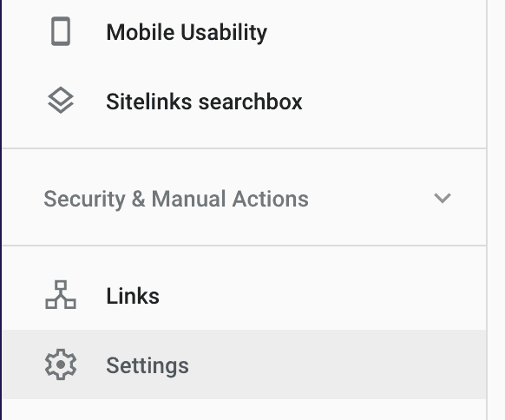Open the Mobile Usability report

pyautogui.click(x=244, y=32)
